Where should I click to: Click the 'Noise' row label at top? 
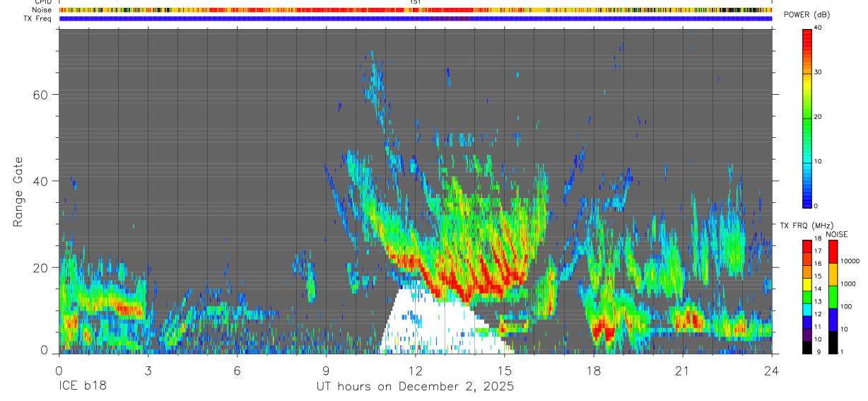[x=42, y=10]
